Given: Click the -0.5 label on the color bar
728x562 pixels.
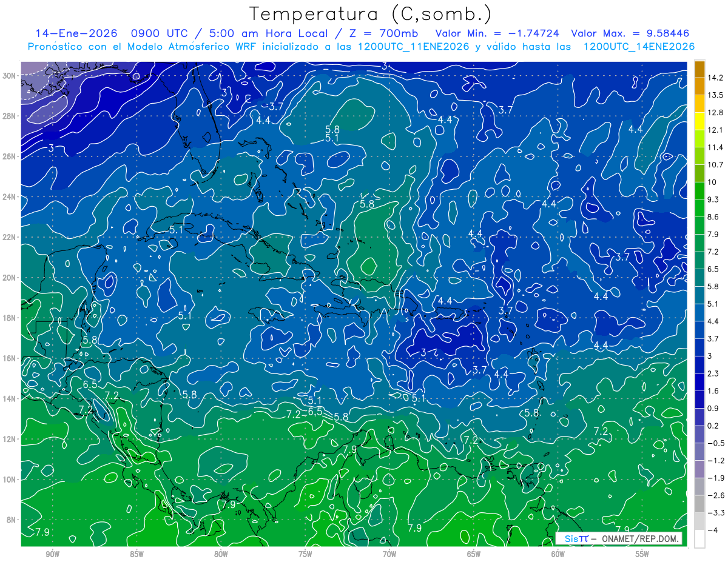Looking at the screenshot, I should point(715,443).
